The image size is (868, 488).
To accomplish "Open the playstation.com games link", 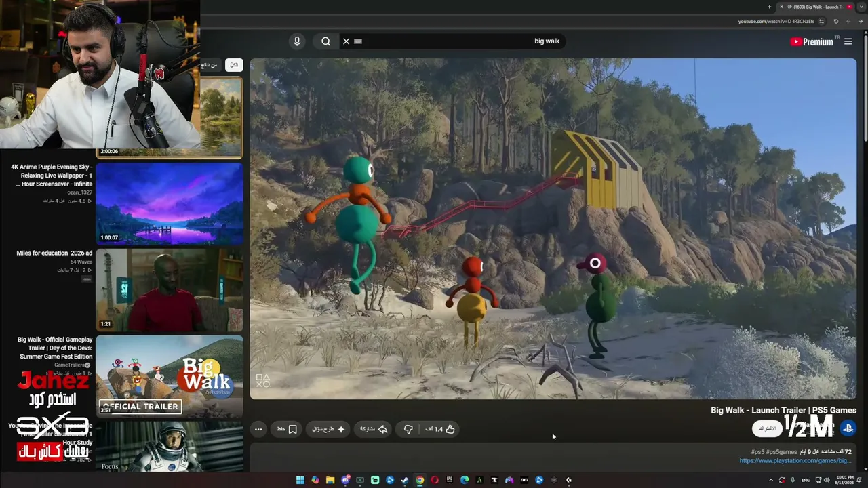I will [x=795, y=461].
